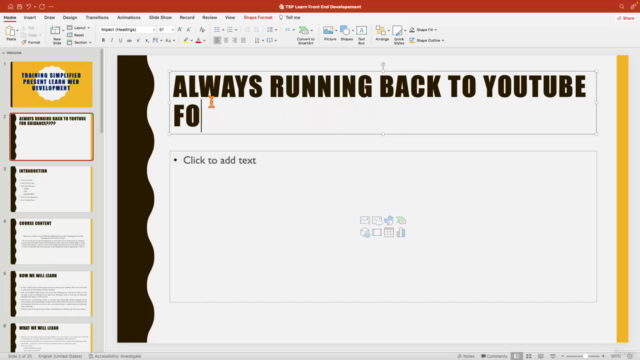Open the Shape Format tab
This screenshot has height=360, width=640.
[258, 18]
